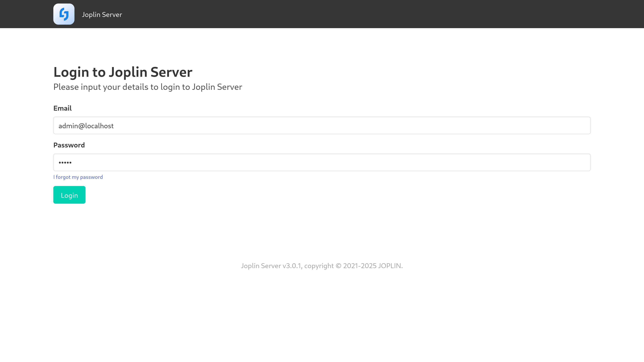
Task: Select the copyright footer text
Action: pyautogui.click(x=322, y=266)
